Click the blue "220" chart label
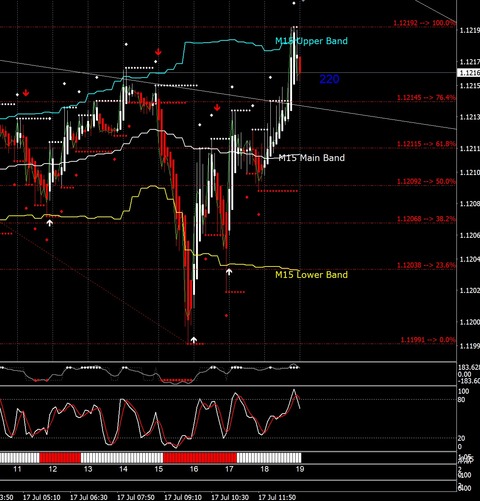Image resolution: width=480 pixels, height=501 pixels. 329,79
